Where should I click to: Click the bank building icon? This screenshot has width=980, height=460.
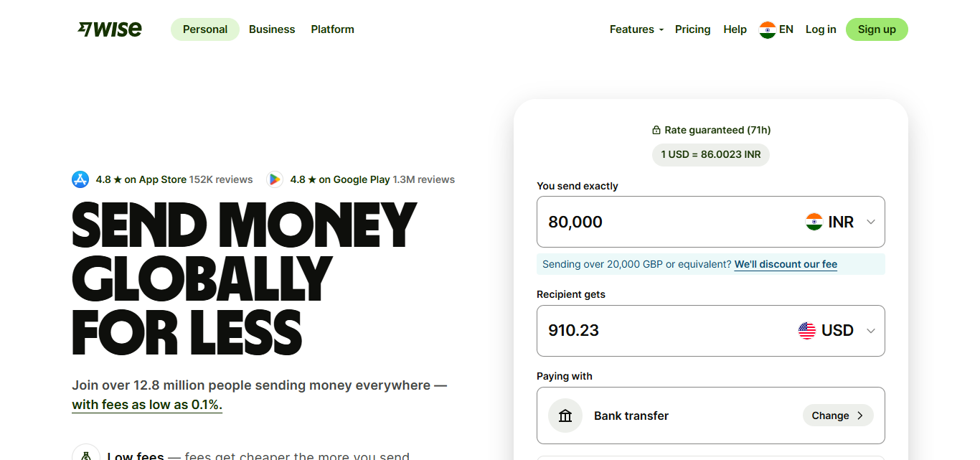click(565, 416)
